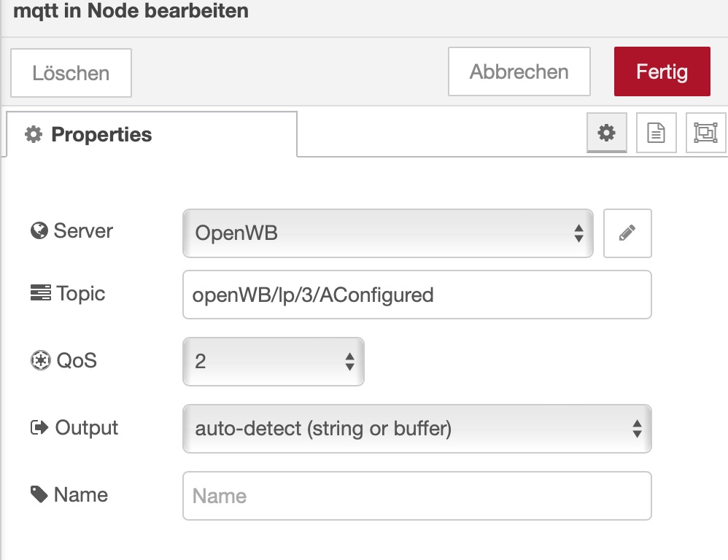Open the QoS dropdown set to 2
This screenshot has width=728, height=560.
click(x=273, y=361)
